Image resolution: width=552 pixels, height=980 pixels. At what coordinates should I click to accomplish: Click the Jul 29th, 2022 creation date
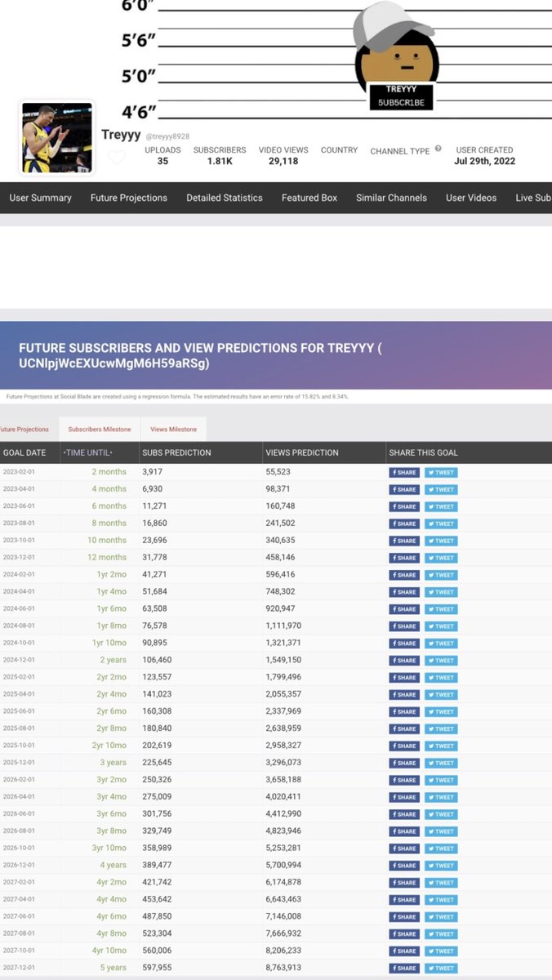click(485, 161)
